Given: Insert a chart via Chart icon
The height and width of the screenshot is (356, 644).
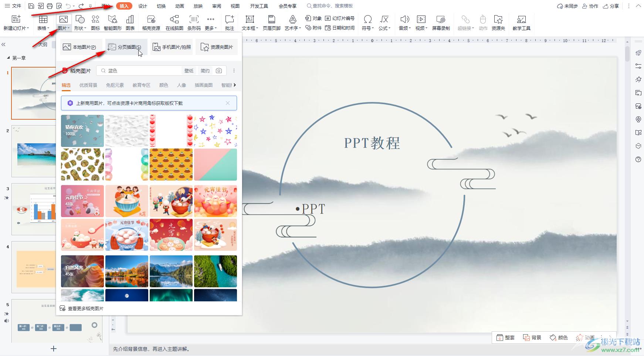Looking at the screenshot, I should 130,19.
